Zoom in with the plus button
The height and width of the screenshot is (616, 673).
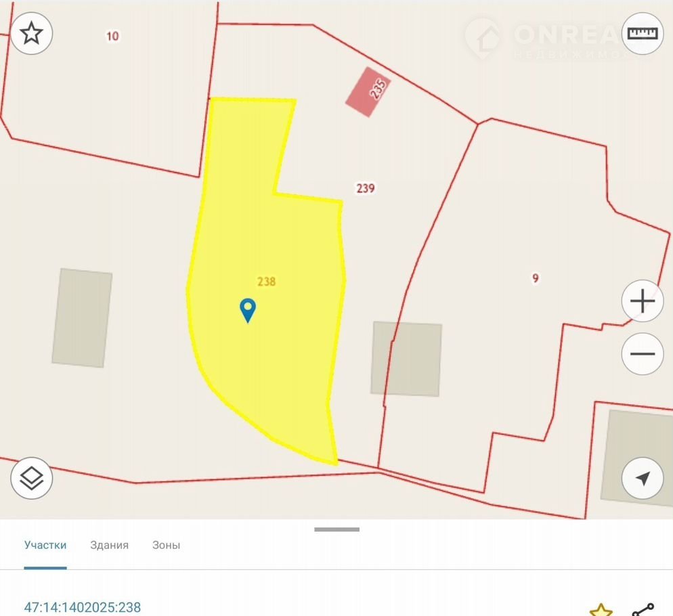[643, 301]
